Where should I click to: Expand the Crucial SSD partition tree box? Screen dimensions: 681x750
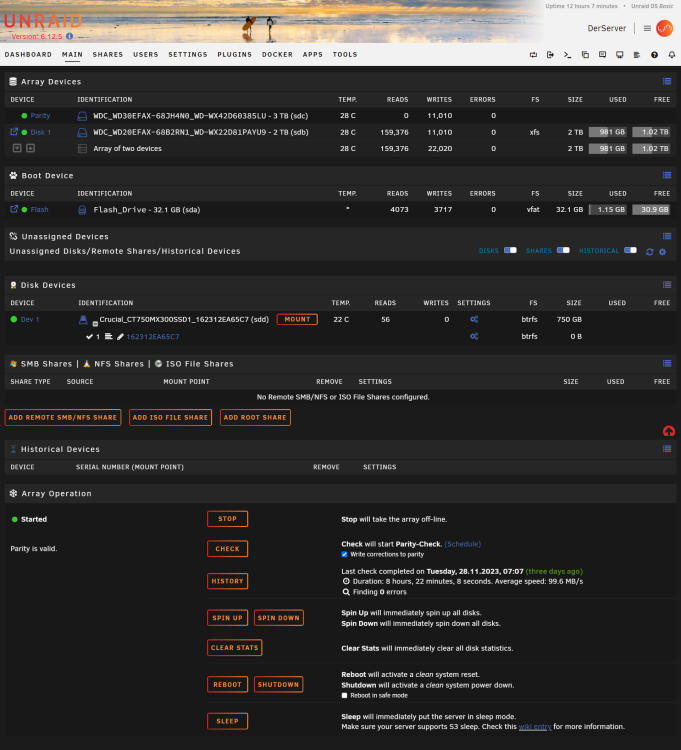point(95,324)
